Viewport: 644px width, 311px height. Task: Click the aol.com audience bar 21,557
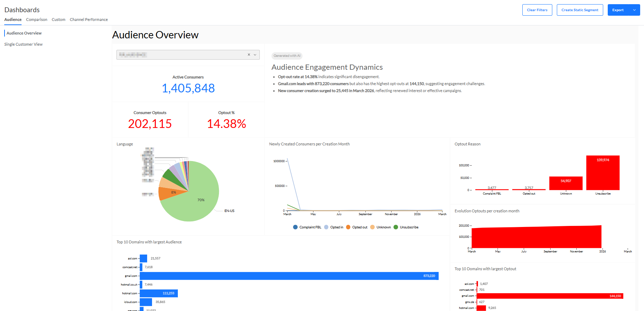143,258
